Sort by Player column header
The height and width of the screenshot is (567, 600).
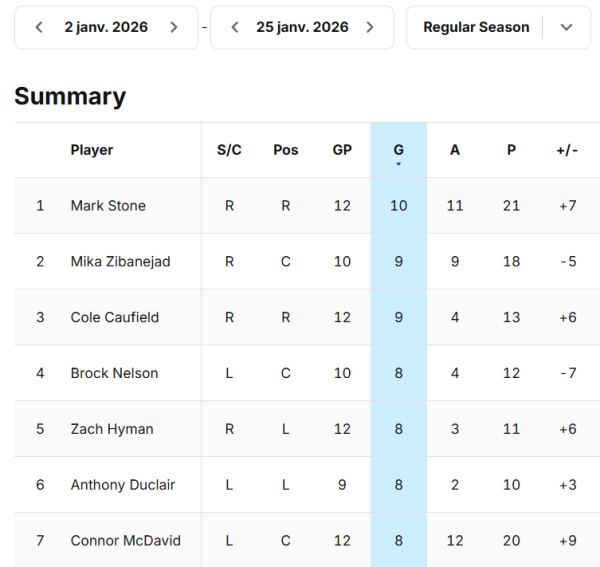coord(92,150)
